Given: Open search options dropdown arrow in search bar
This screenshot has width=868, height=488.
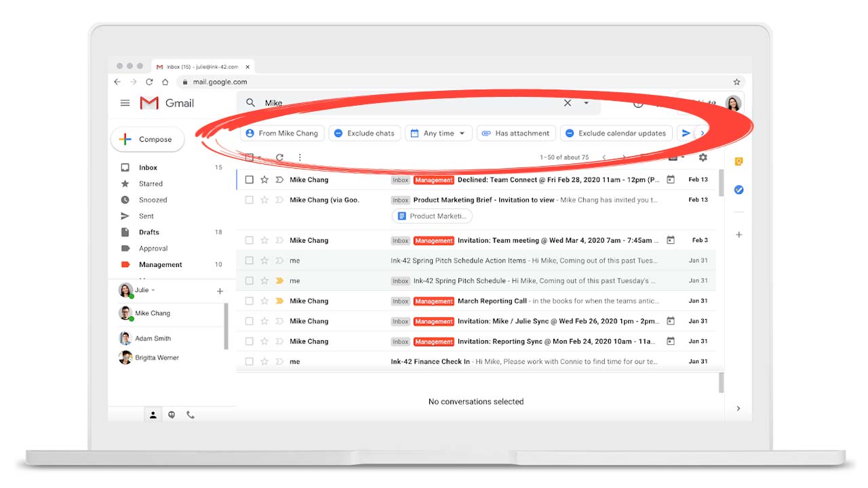Looking at the screenshot, I should [586, 103].
